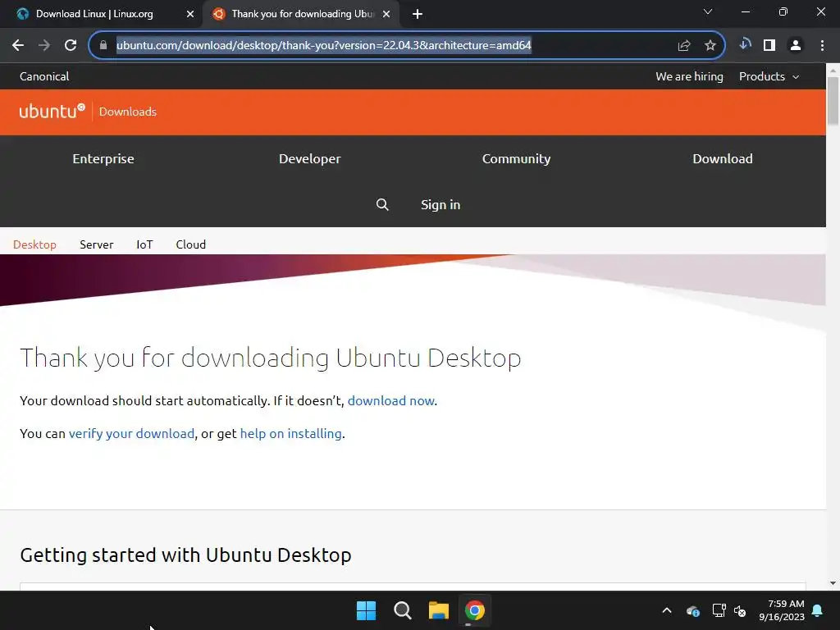Toggle the Chrome side panel icon

(x=769, y=46)
